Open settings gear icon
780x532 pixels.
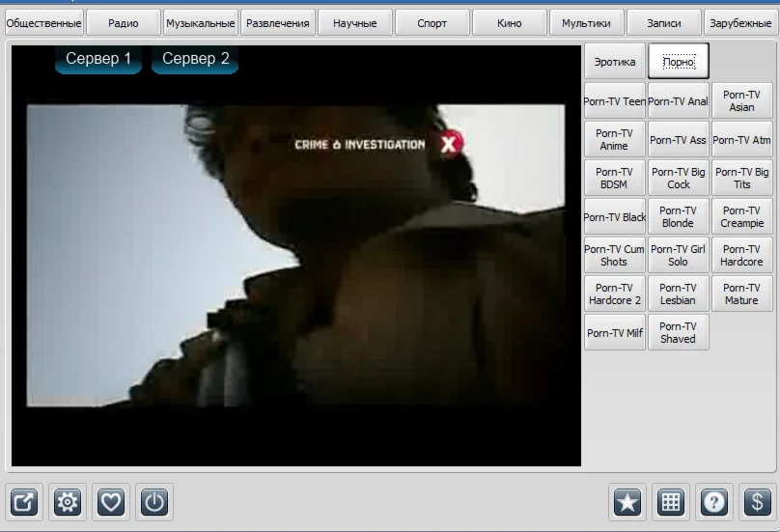point(68,502)
